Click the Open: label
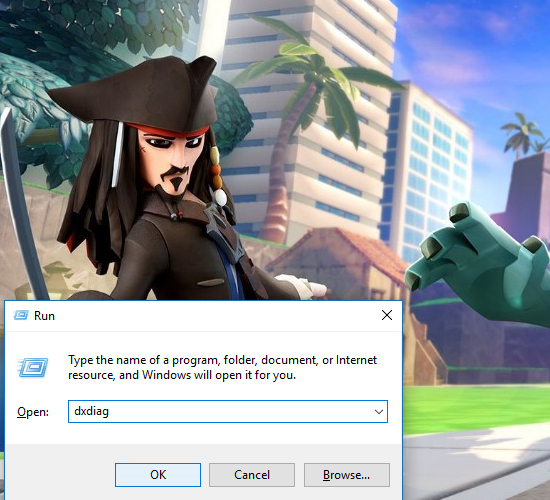Viewport: 550px width, 500px height. pyautogui.click(x=33, y=412)
